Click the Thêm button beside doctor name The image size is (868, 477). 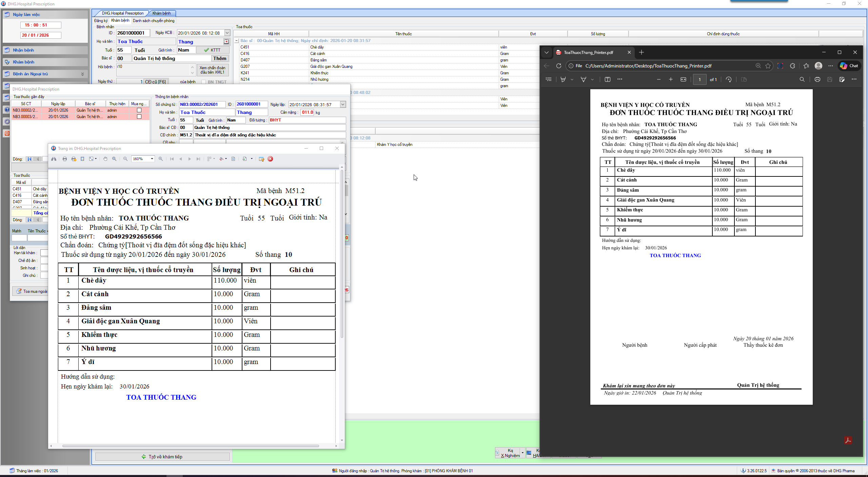(x=220, y=58)
